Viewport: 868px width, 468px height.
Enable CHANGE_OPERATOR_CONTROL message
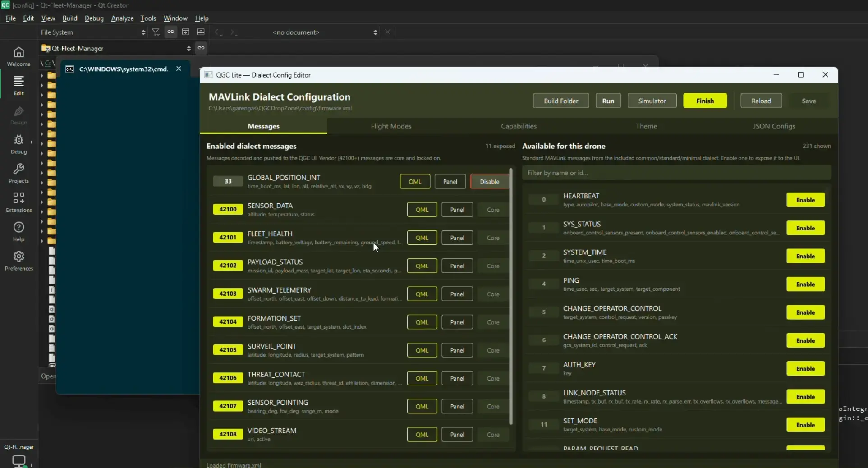point(805,312)
